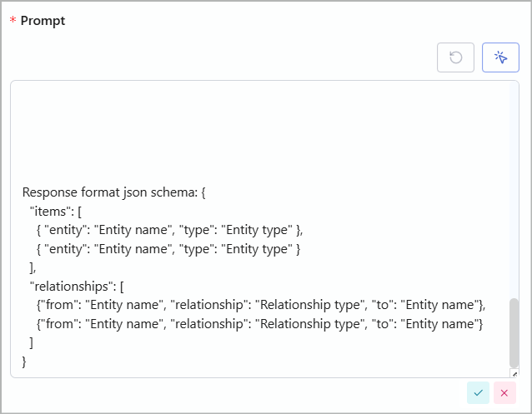Click the resize grip at the textarea corner
The image size is (532, 414).
(514, 374)
